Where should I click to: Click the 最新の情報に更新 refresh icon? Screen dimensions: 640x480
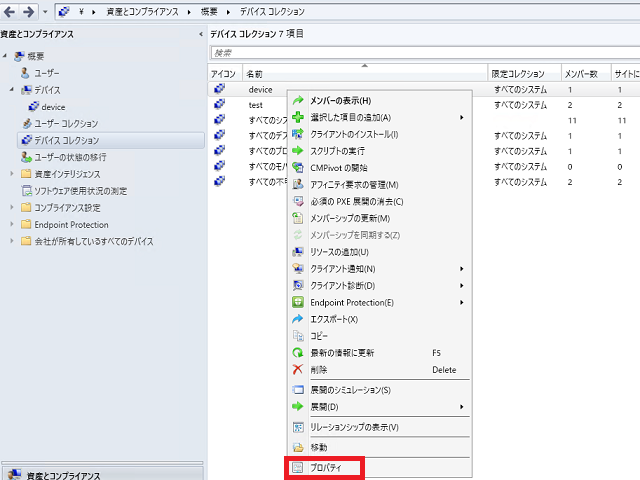click(298, 353)
